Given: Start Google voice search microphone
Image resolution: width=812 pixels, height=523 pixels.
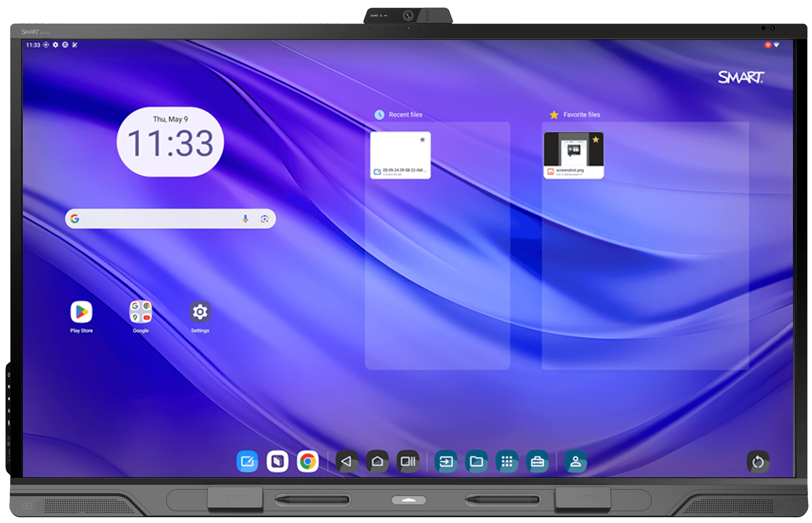Looking at the screenshot, I should [245, 219].
